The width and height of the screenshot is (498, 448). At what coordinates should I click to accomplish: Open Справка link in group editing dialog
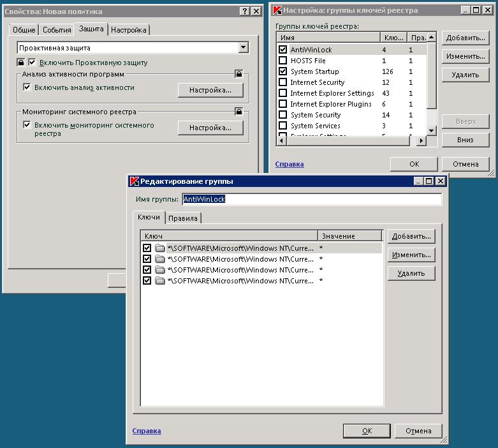pyautogui.click(x=147, y=431)
